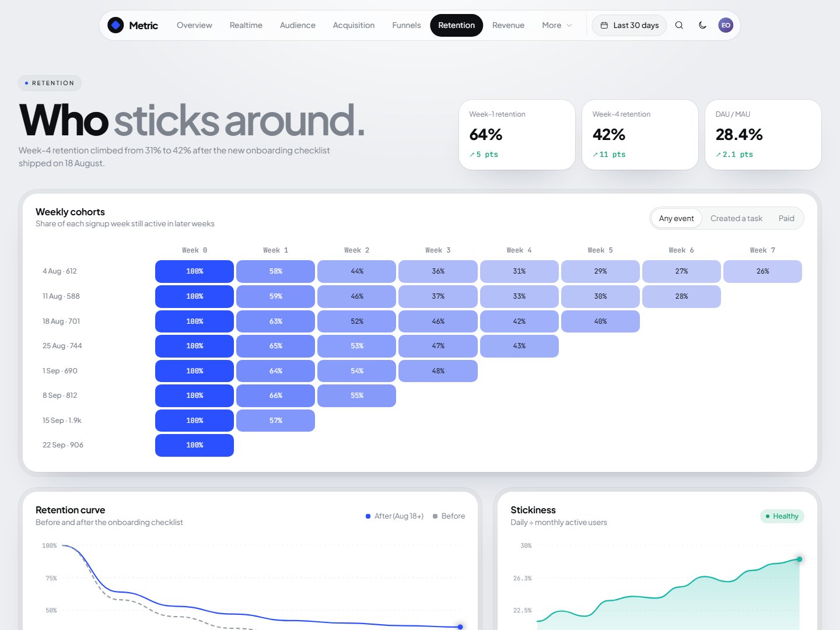Viewport: 840px width, 630px height.
Task: Click the RETENTION section badge
Action: (x=50, y=83)
